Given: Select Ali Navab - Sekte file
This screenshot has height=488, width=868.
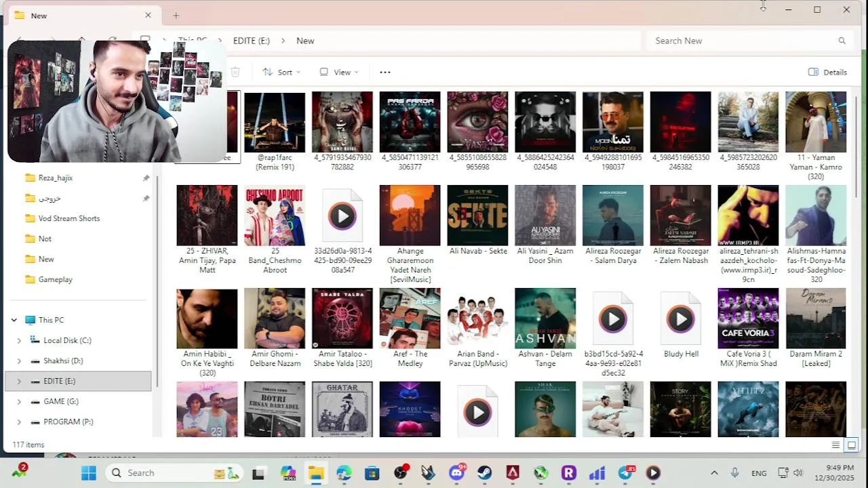Looking at the screenshot, I should coord(477,220).
